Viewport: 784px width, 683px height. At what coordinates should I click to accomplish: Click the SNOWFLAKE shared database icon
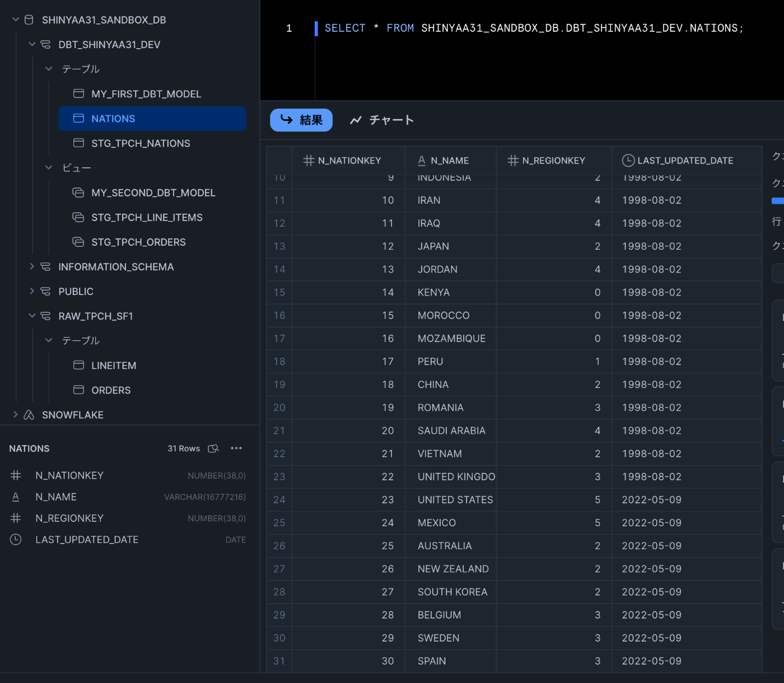pos(29,415)
